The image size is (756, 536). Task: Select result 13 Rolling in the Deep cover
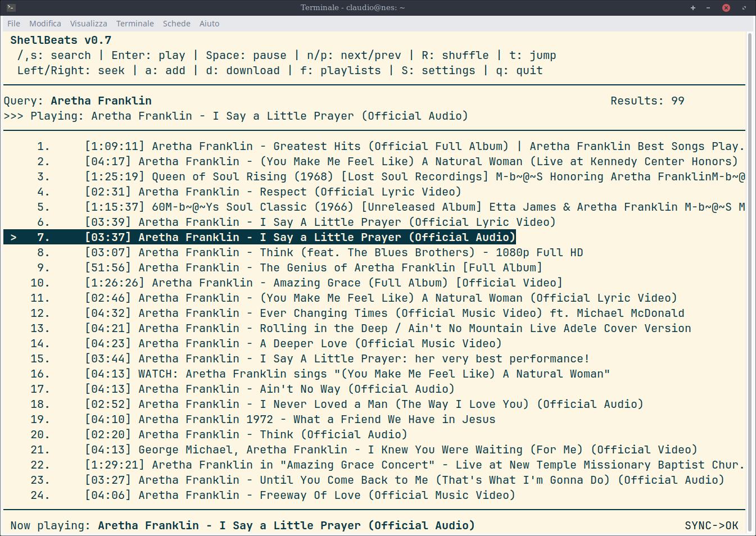(x=374, y=329)
